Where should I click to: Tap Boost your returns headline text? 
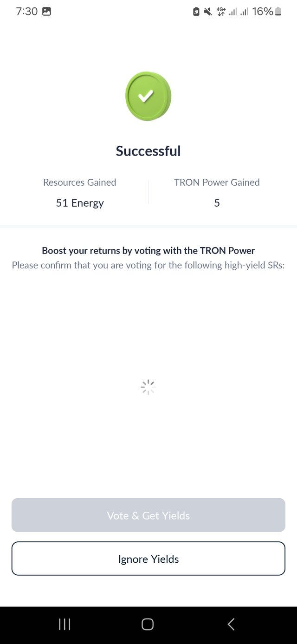pos(148,251)
